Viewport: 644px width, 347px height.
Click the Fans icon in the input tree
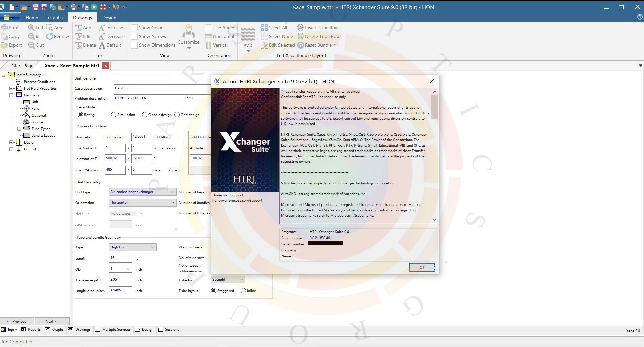pos(27,108)
